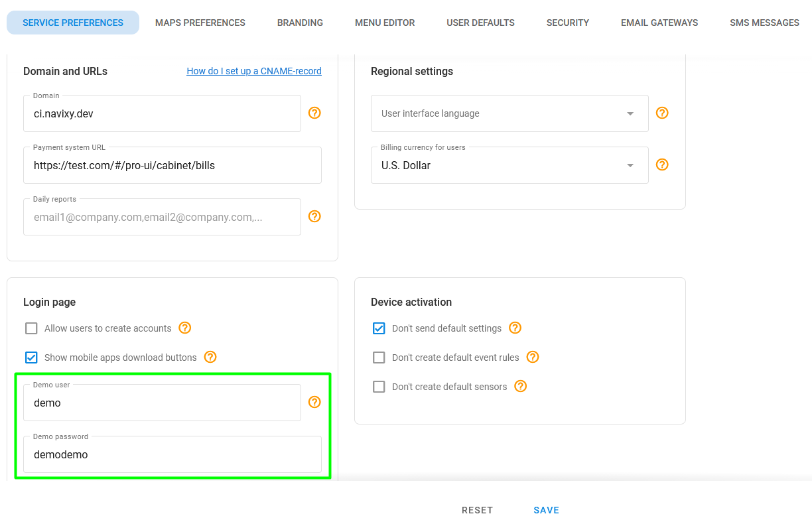The width and height of the screenshot is (812, 522).
Task: Click into the Domain input field
Action: click(x=162, y=113)
